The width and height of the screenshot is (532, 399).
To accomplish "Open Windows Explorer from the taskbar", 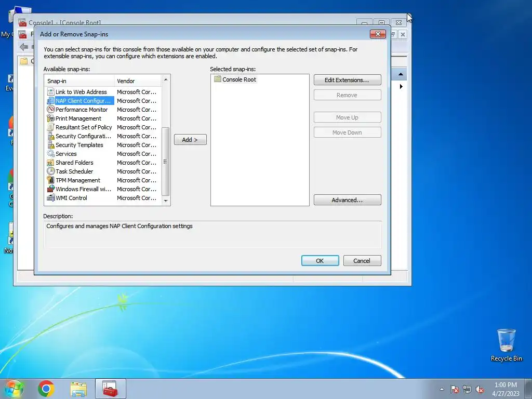I will (78, 389).
